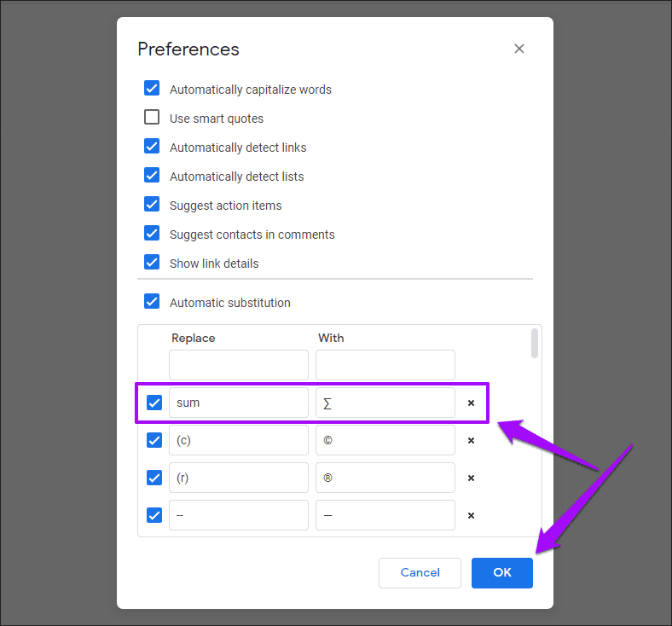This screenshot has height=626, width=672.
Task: Click the 'With' column header
Action: point(331,338)
